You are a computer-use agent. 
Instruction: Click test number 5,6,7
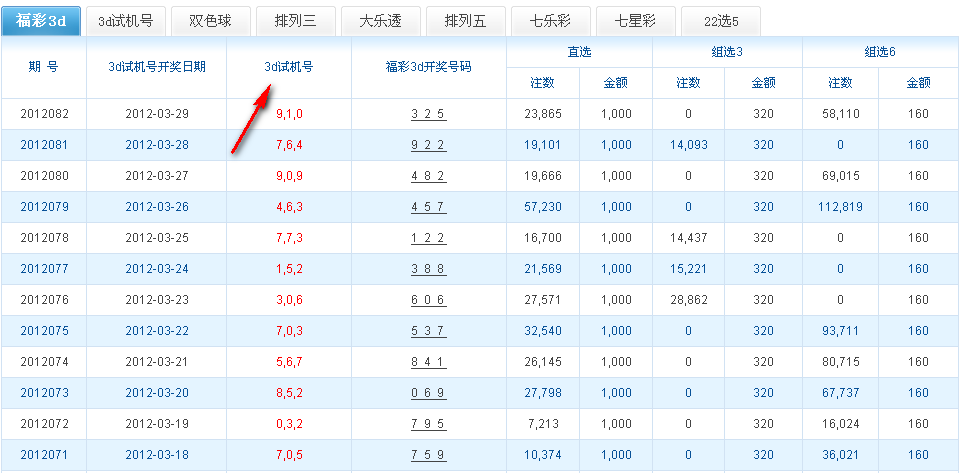(290, 362)
